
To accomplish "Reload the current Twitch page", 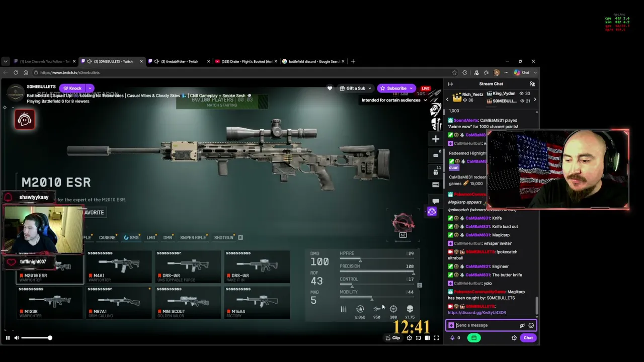I will (x=16, y=72).
